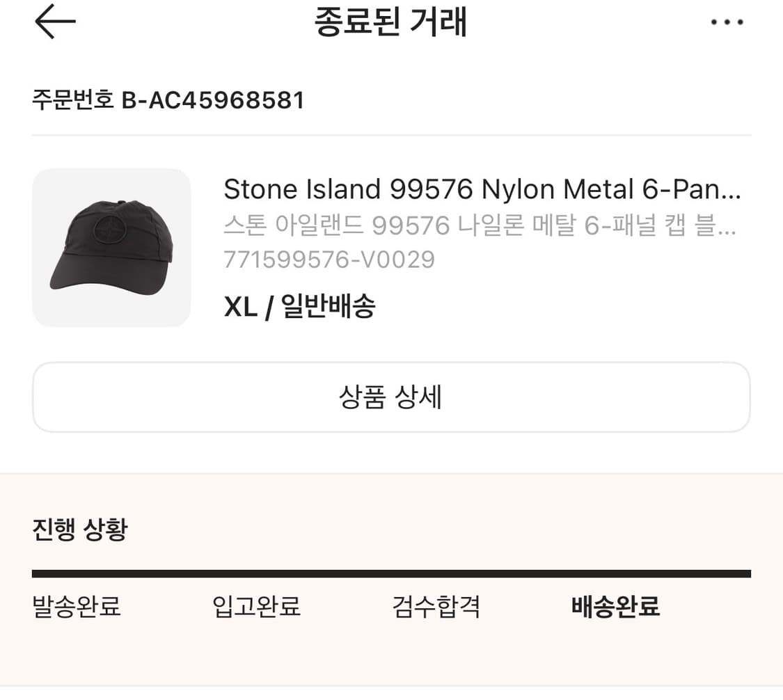Open 상품 상세 to view product details

[391, 397]
